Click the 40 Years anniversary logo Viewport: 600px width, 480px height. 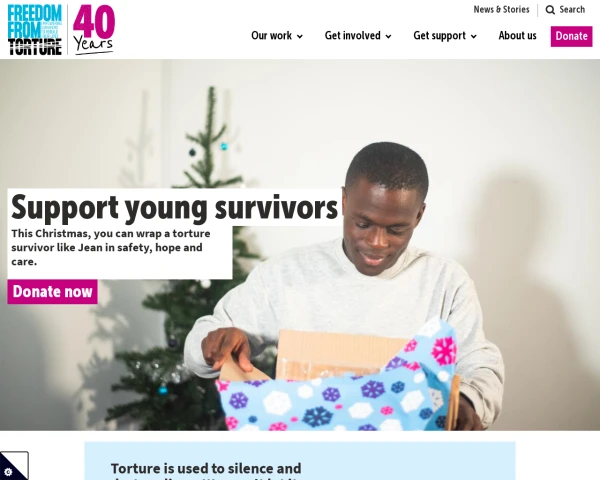coord(94,30)
